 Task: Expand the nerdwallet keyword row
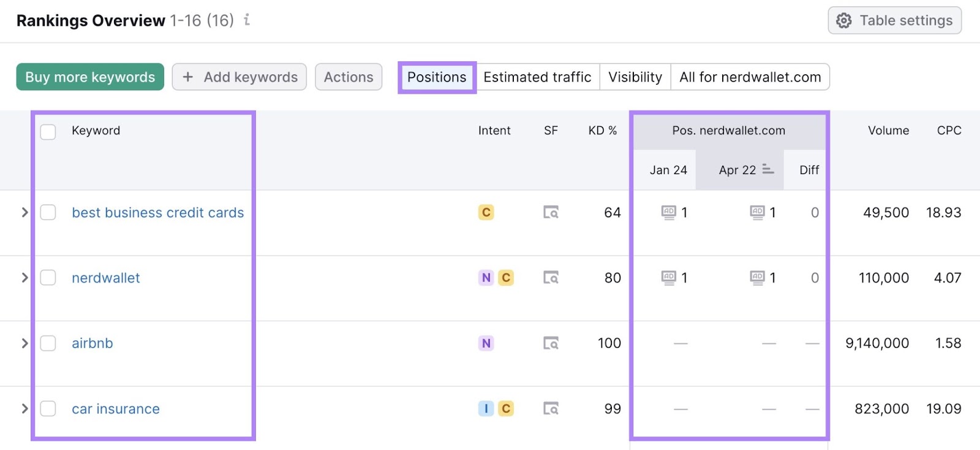coord(24,278)
